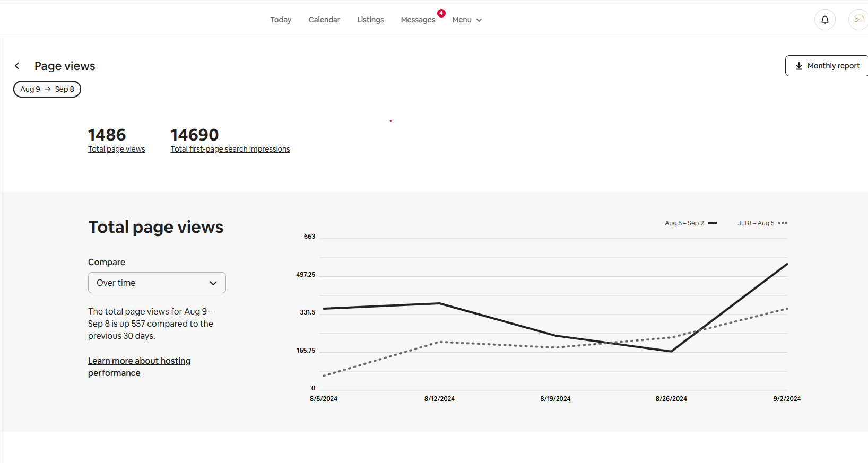
Task: Open the Messages tab
Action: (418, 20)
